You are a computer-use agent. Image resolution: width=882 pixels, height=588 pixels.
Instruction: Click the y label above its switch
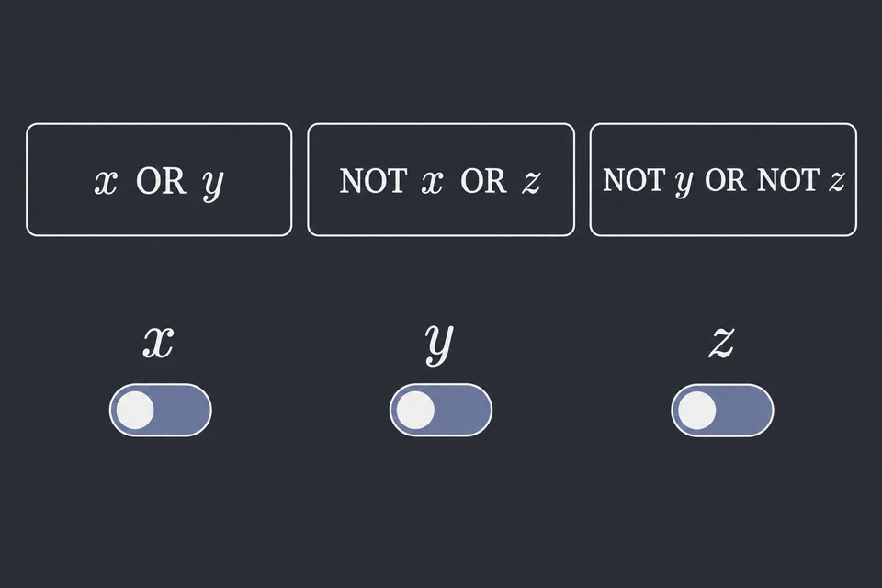tap(439, 345)
